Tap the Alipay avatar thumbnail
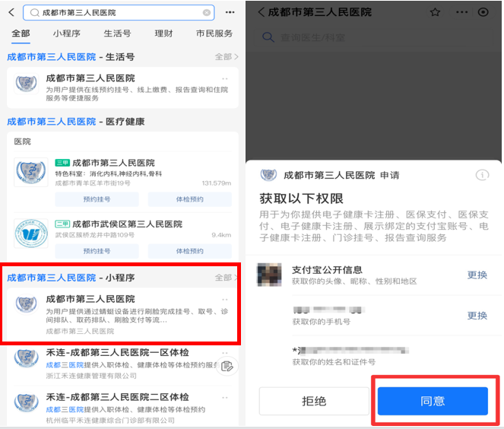The image size is (504, 429). pyautogui.click(x=269, y=275)
